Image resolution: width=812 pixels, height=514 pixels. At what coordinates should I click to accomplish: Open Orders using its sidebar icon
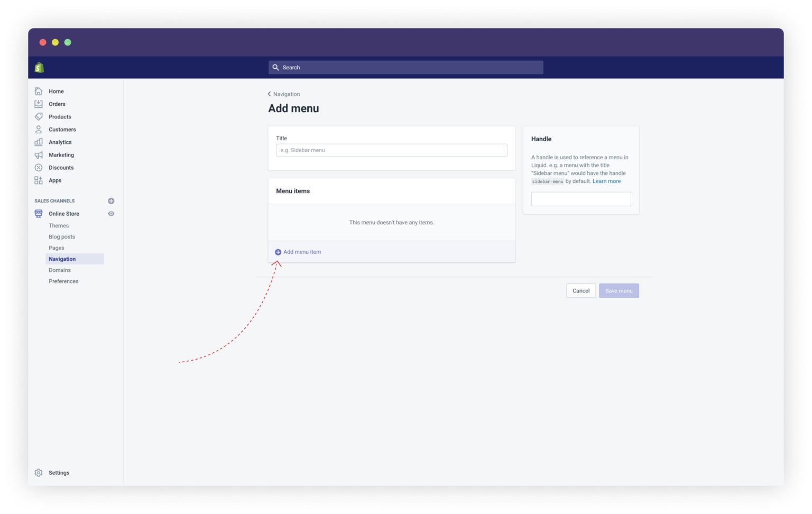[x=38, y=104]
